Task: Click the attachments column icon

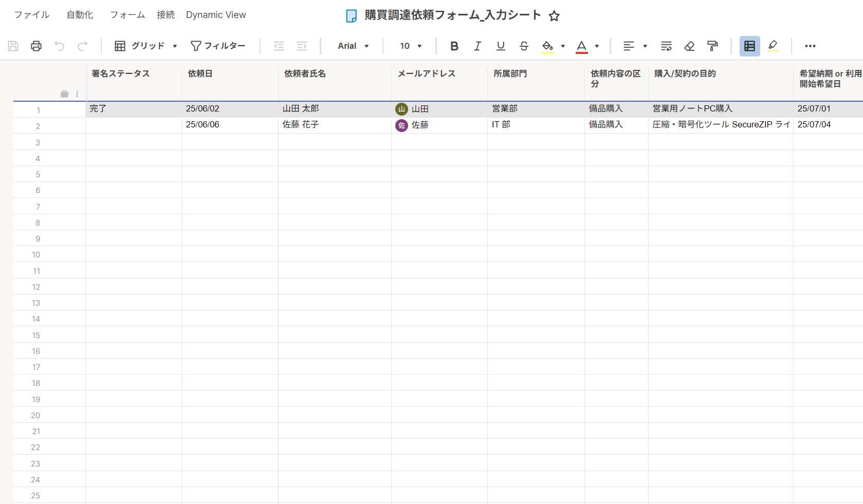Action: 64,94
